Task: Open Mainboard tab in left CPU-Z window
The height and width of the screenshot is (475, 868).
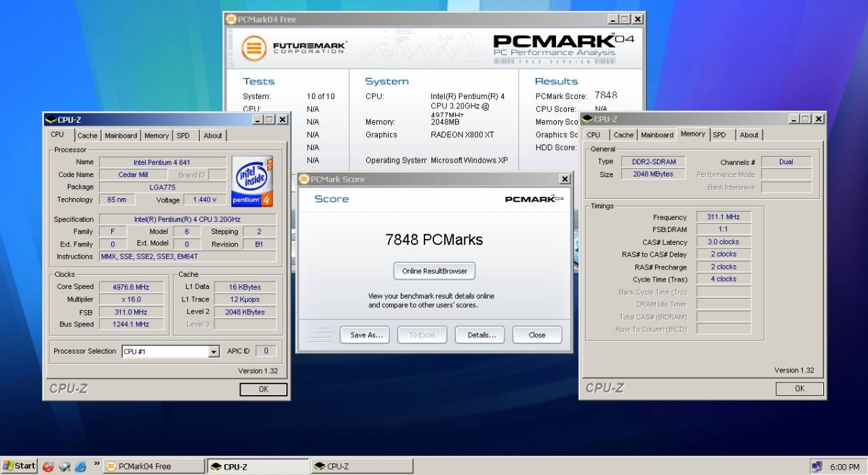Action: click(x=121, y=136)
